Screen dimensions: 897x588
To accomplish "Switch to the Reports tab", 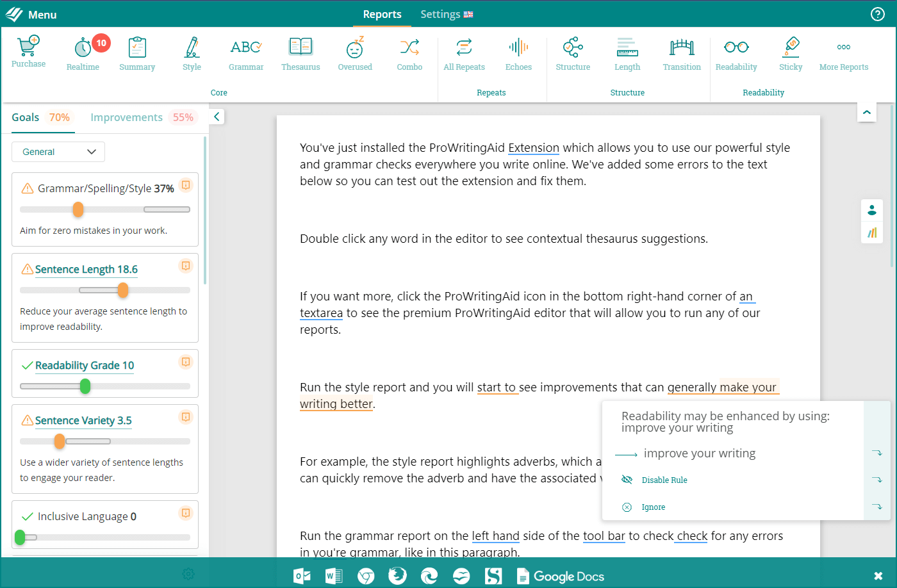I will [382, 14].
